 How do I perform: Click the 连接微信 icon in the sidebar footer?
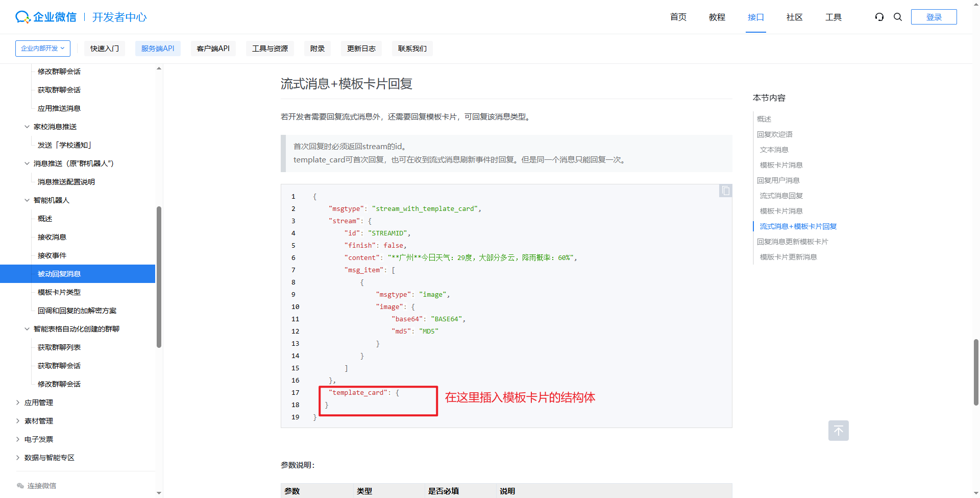coord(20,486)
